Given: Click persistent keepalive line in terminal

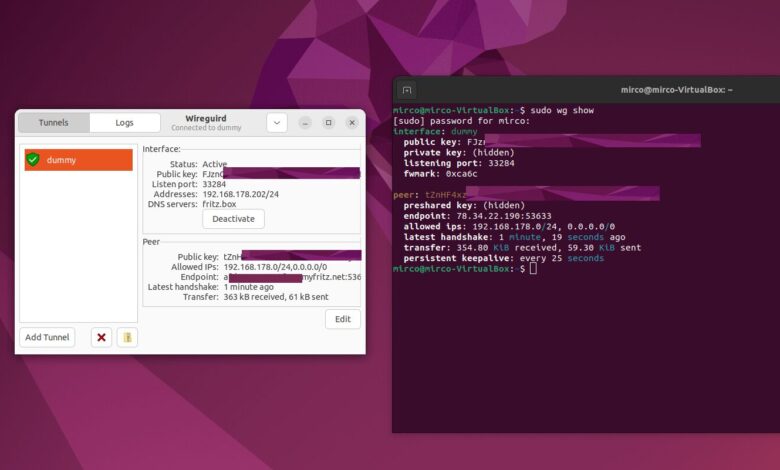Looking at the screenshot, I should [x=503, y=258].
